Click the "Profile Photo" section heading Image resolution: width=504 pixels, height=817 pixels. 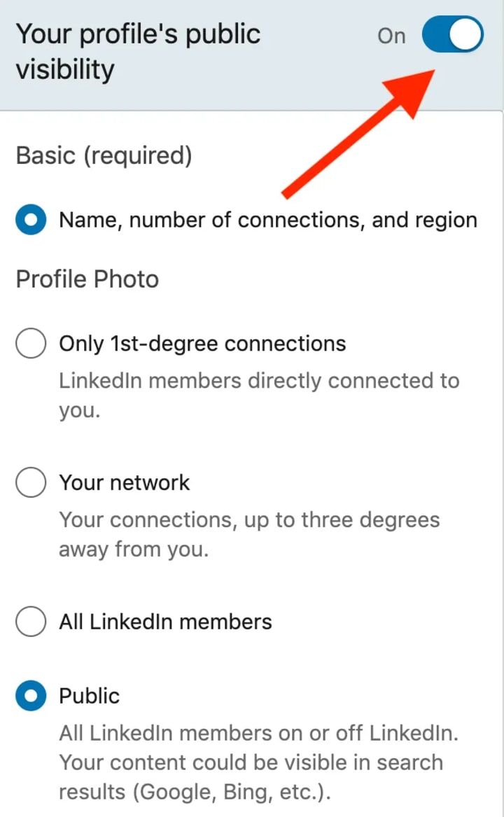87,279
